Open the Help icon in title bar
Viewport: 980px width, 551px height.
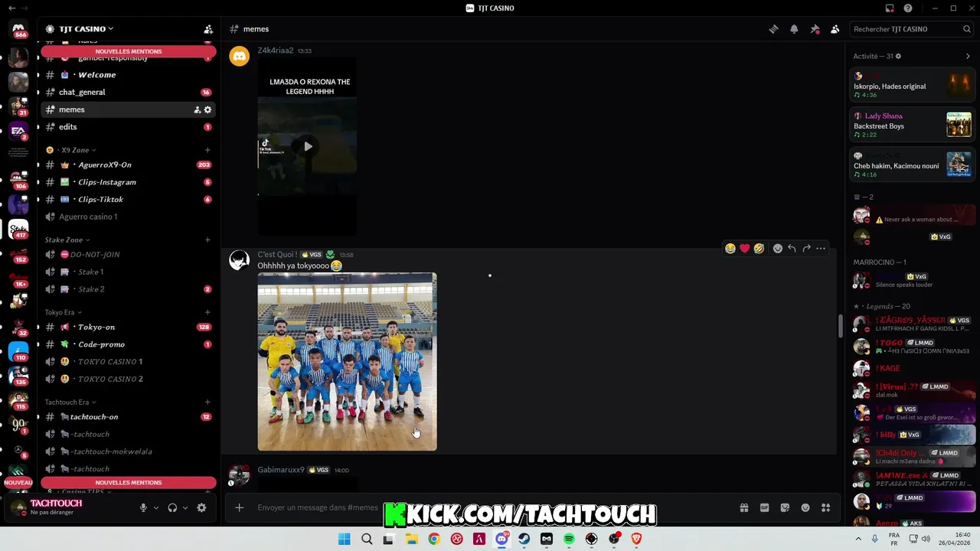click(x=908, y=8)
